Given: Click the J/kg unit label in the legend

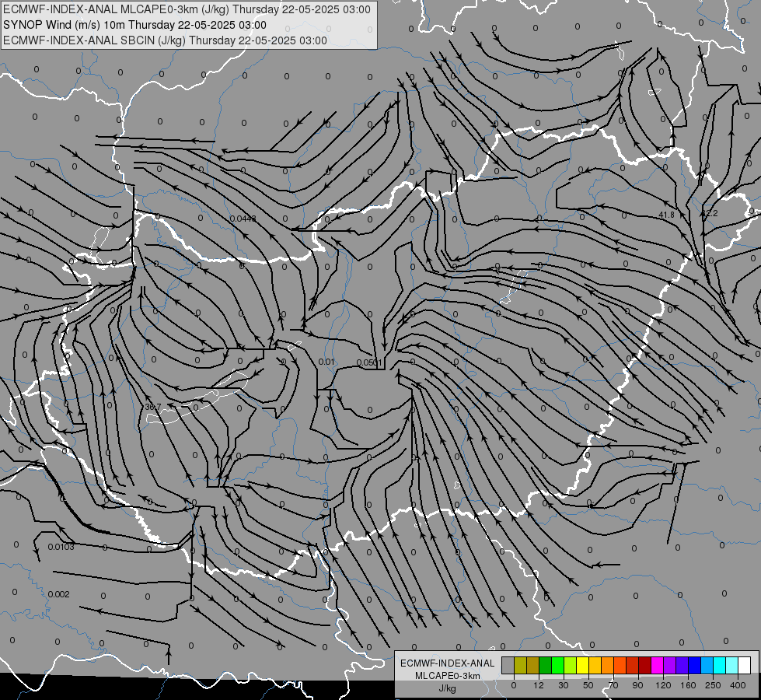Looking at the screenshot, I should click(x=448, y=688).
